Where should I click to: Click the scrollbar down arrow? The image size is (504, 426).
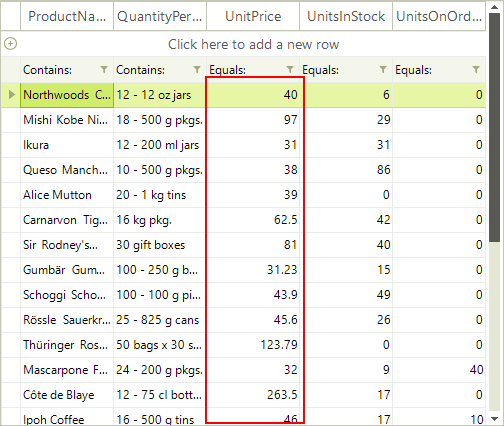[494, 419]
